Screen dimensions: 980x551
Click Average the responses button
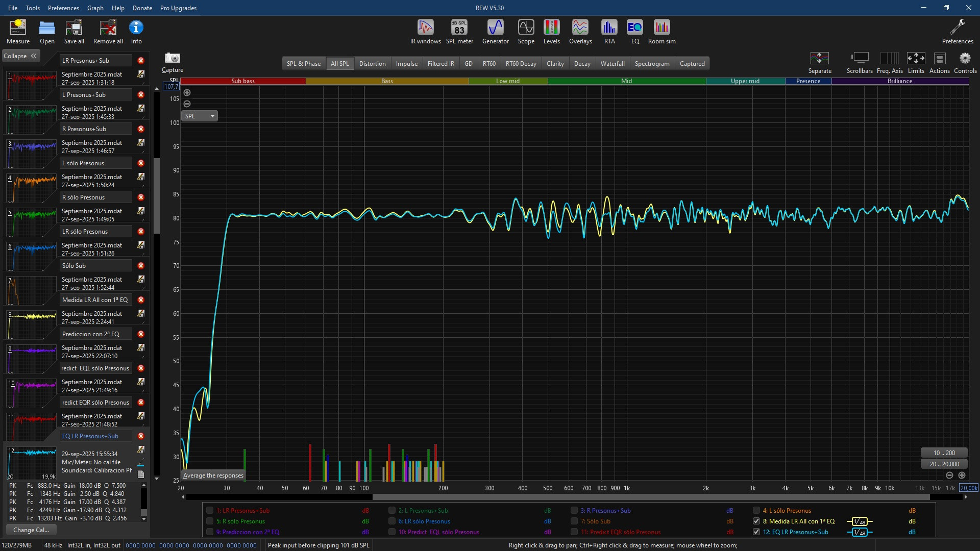(x=213, y=475)
